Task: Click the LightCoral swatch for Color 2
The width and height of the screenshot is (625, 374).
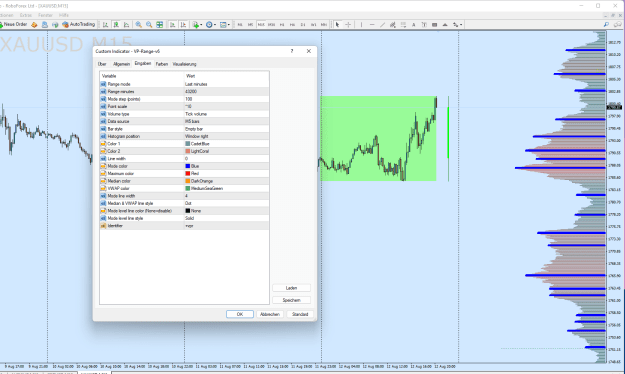Action: (187, 151)
